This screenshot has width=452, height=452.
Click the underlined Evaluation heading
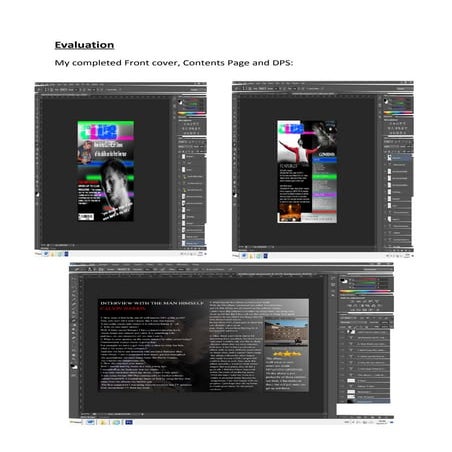[84, 45]
